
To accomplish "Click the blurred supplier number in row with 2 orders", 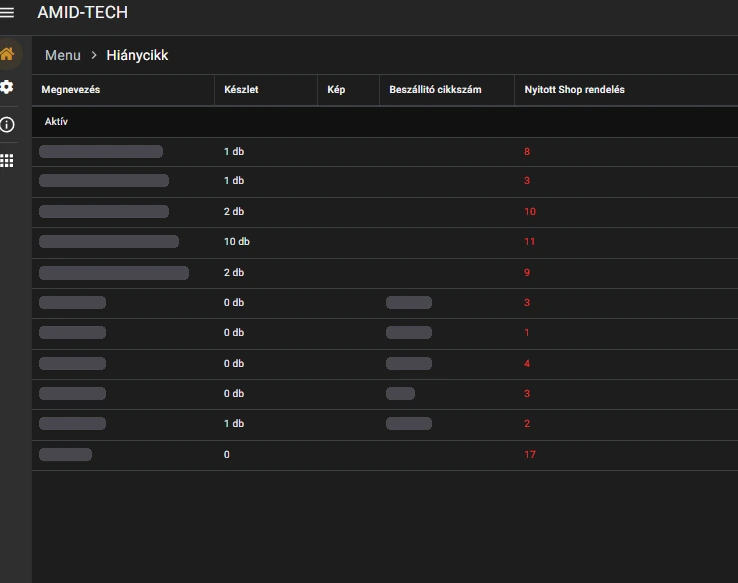I will pyautogui.click(x=409, y=423).
